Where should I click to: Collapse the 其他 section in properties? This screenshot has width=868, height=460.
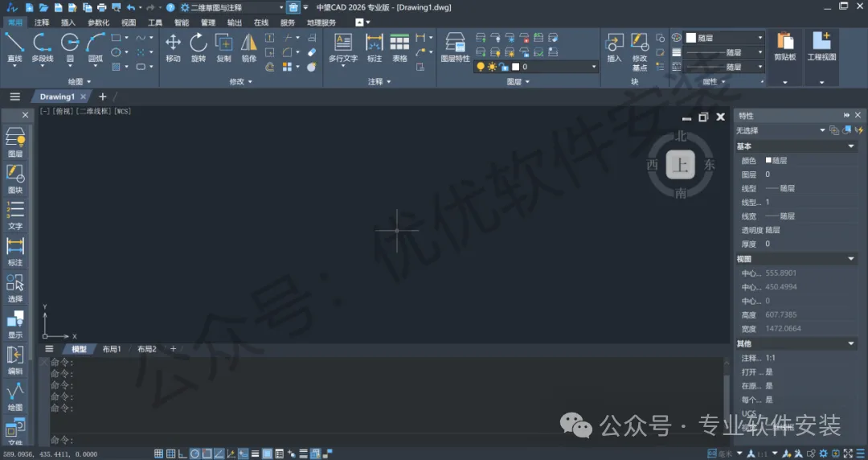point(851,343)
